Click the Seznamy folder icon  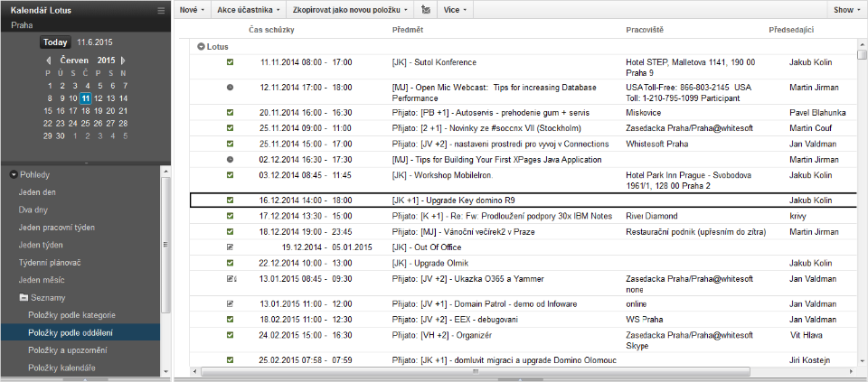(x=24, y=297)
